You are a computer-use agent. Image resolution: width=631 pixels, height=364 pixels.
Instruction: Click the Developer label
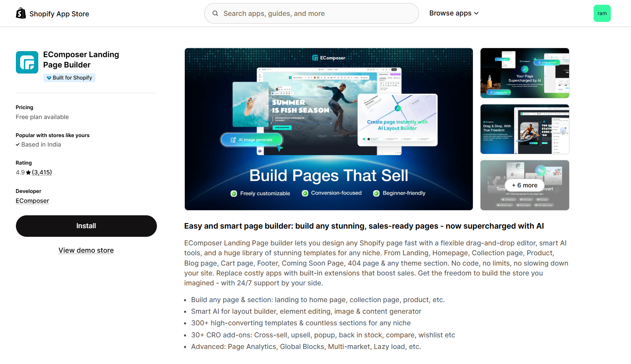(28, 191)
